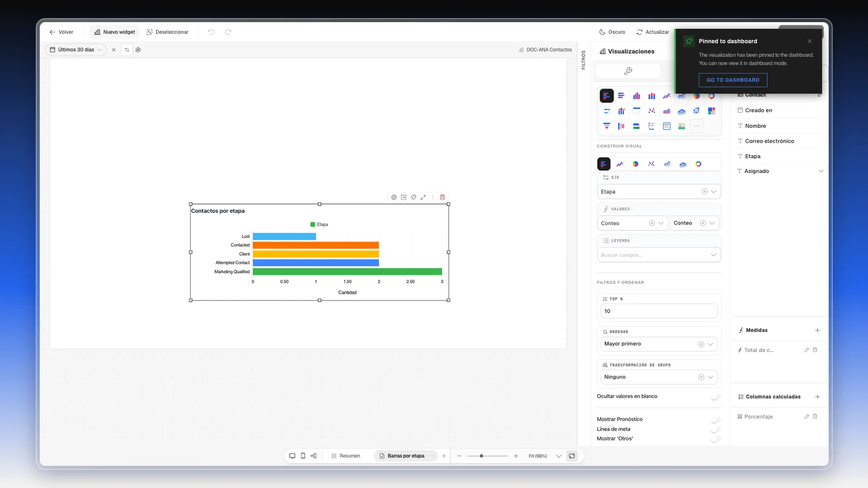Switch to the Resumen page tab
868x488 pixels.
(346, 456)
